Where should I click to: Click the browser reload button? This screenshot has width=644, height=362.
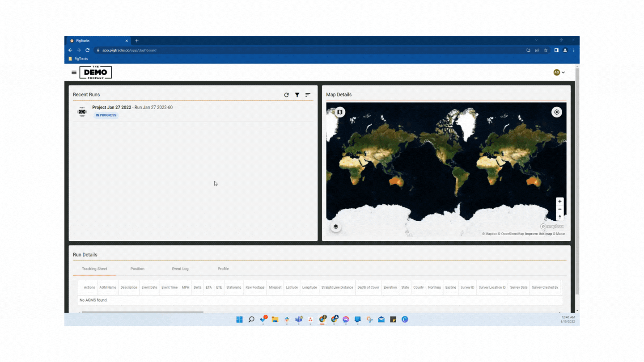point(88,51)
